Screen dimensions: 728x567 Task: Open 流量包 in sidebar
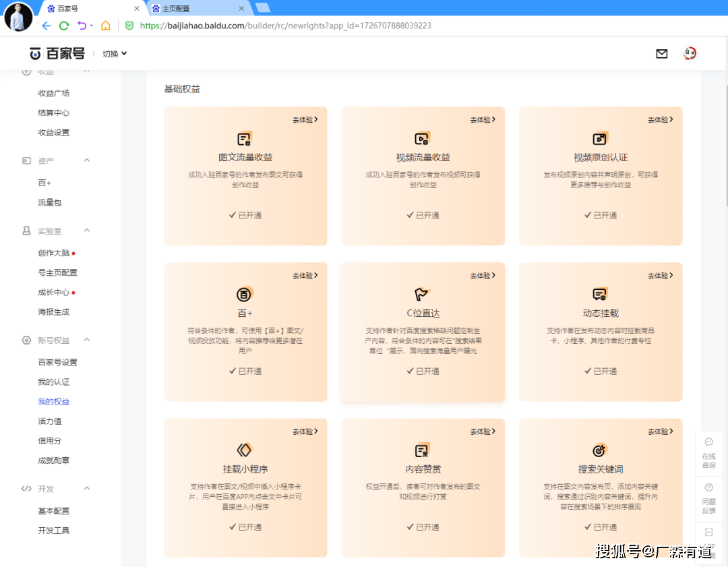click(50, 202)
